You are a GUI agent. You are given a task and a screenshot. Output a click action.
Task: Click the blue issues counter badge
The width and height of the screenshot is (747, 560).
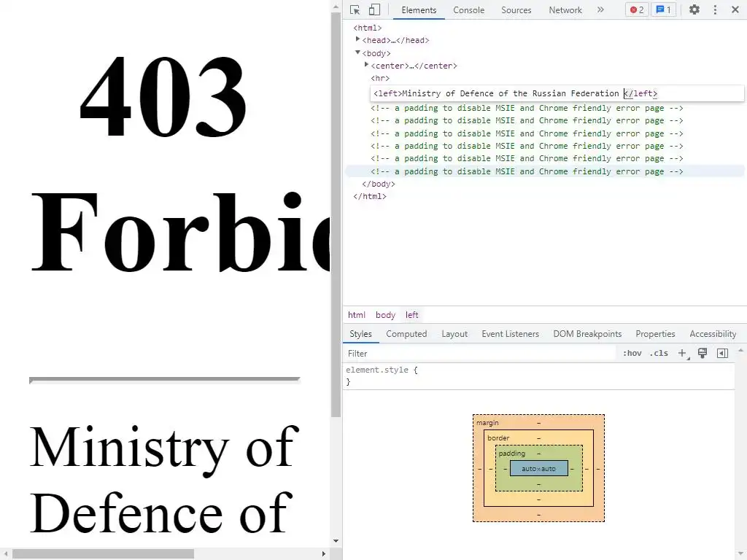[x=664, y=9]
